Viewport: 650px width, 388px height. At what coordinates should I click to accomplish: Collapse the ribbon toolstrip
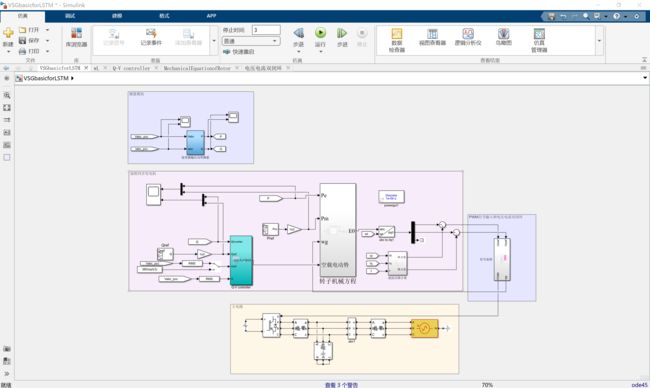(x=644, y=60)
